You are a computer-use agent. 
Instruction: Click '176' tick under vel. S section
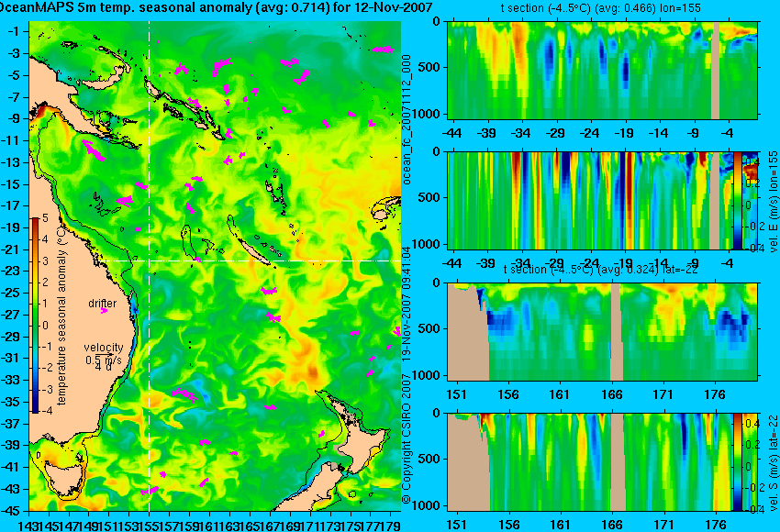coord(716,525)
